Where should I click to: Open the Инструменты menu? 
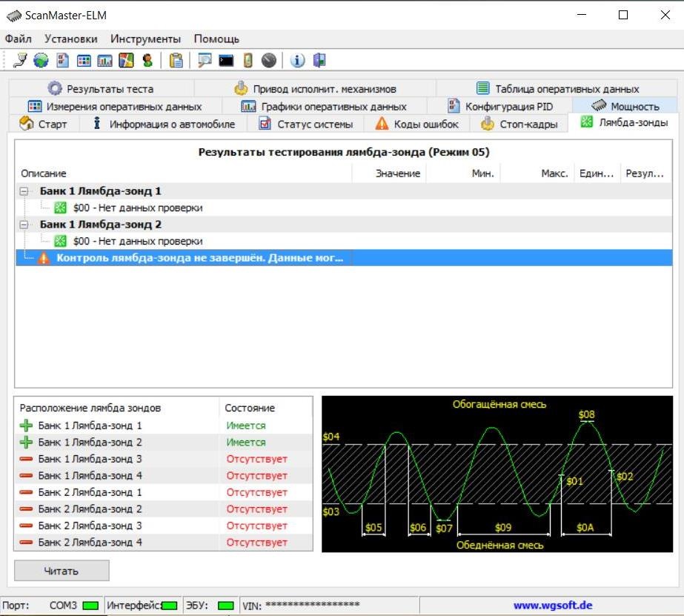pos(145,39)
